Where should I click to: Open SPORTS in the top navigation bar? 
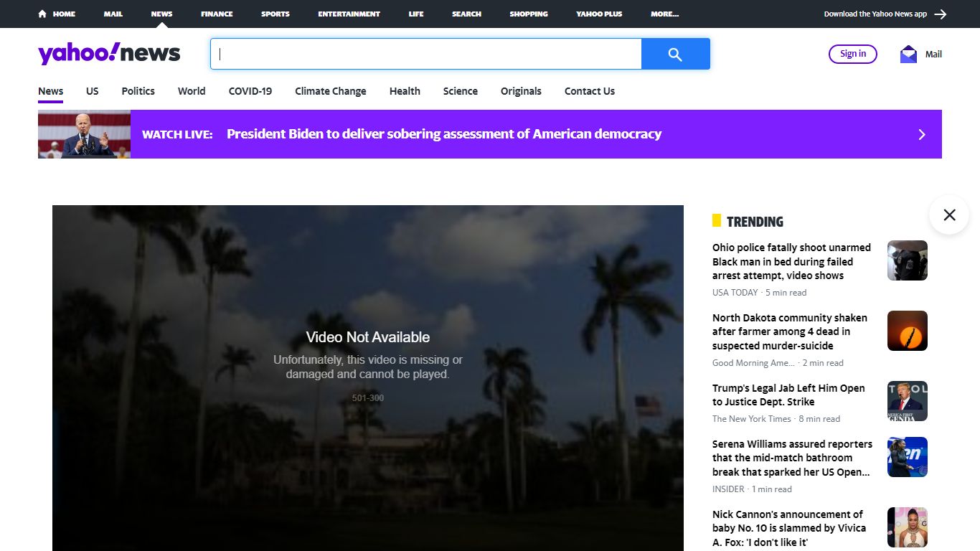[275, 14]
